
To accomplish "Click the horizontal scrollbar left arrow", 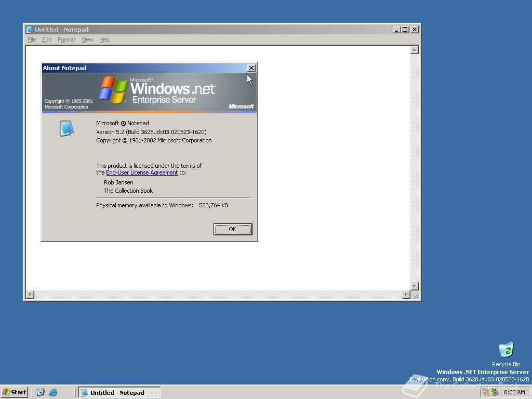I will coord(30,295).
